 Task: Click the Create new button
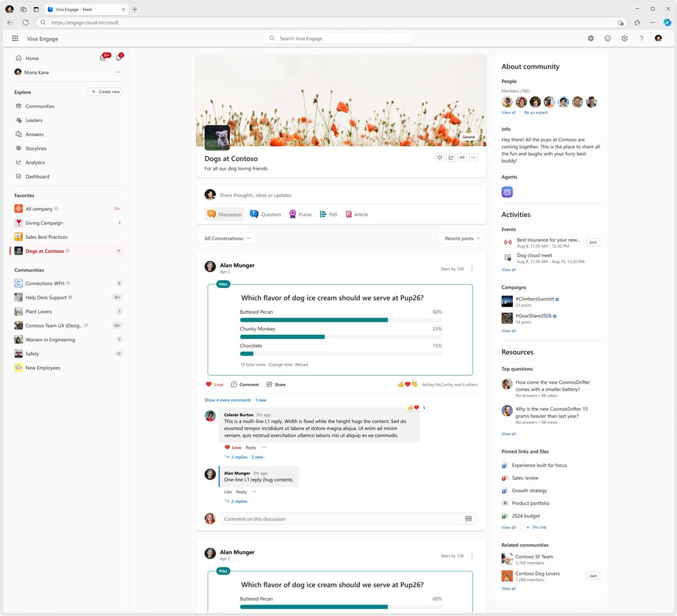pyautogui.click(x=106, y=91)
